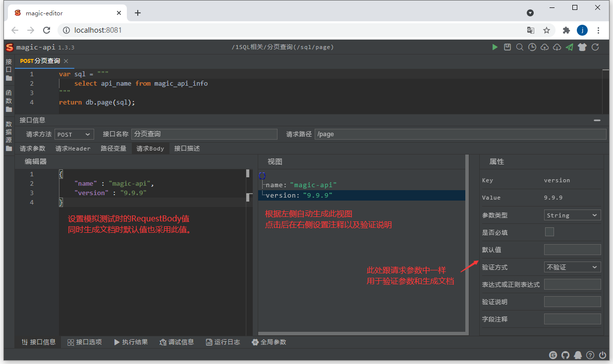Screen dimensions: 613x364
Task: Open the 参数类型 String dropdown
Action: 572,215
